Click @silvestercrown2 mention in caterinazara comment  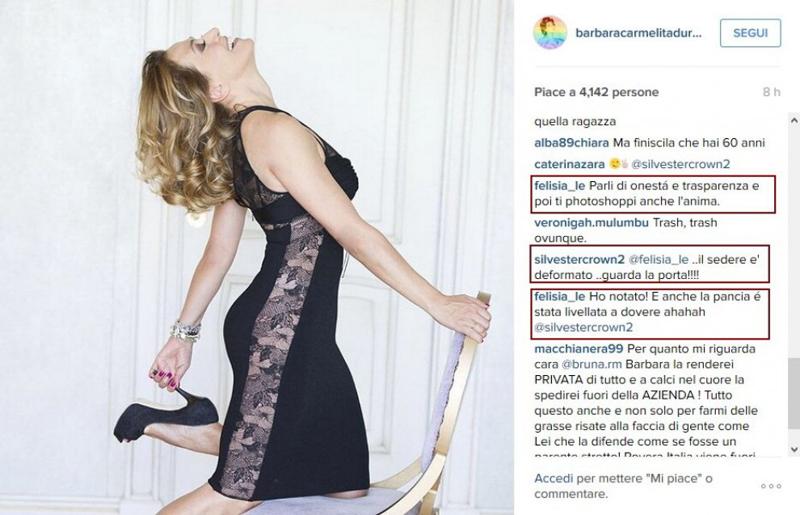681,164
